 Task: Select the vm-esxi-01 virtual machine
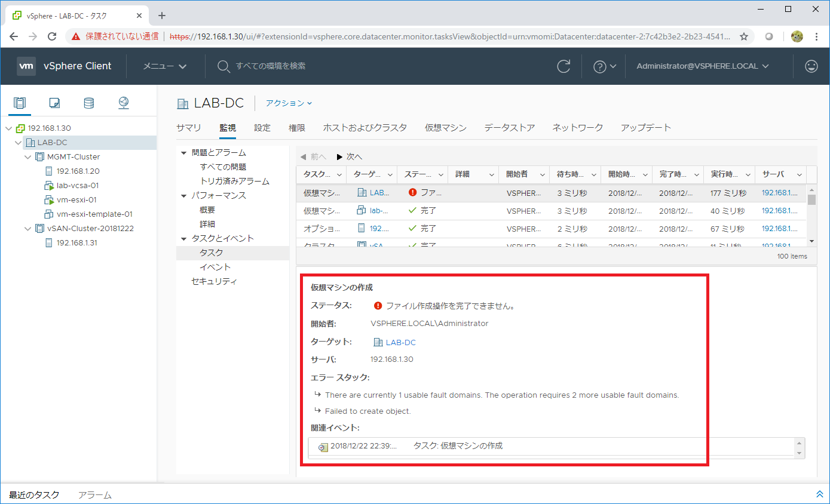(76, 200)
